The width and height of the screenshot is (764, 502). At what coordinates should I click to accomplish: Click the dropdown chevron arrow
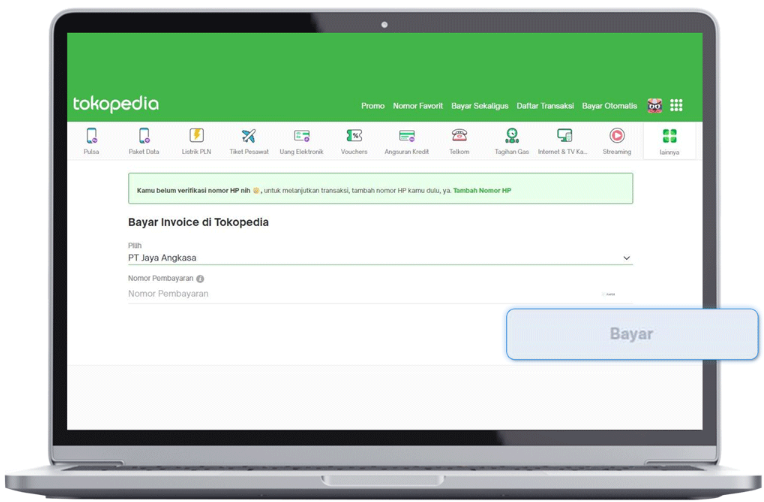[627, 258]
